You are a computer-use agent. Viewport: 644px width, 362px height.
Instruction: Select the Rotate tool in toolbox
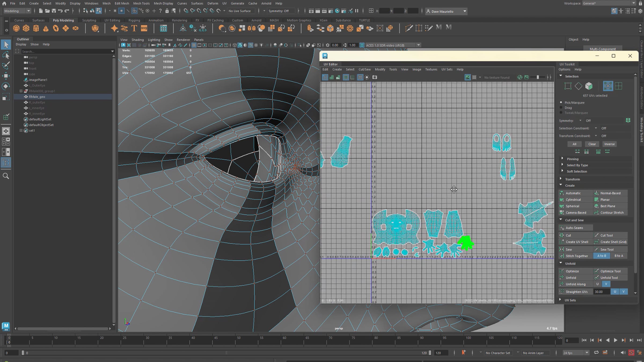[x=6, y=86]
